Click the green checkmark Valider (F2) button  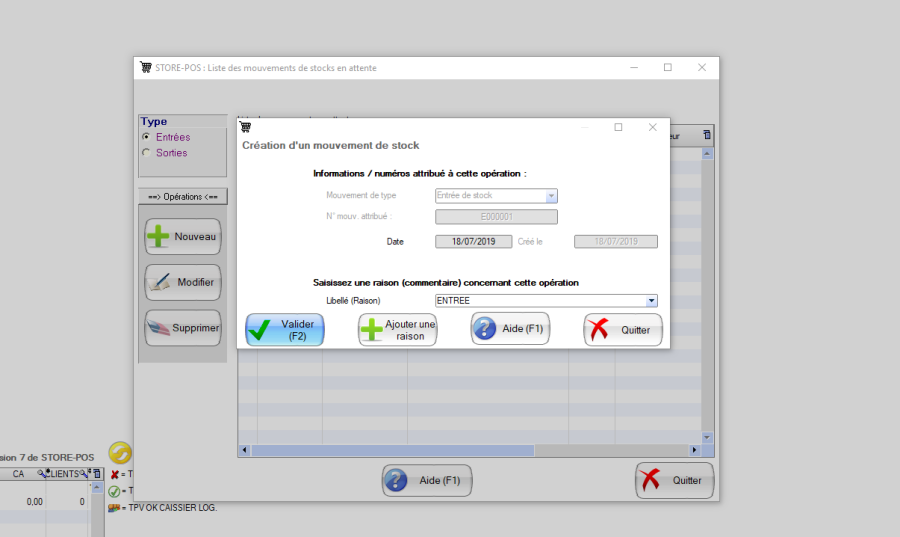(x=285, y=330)
